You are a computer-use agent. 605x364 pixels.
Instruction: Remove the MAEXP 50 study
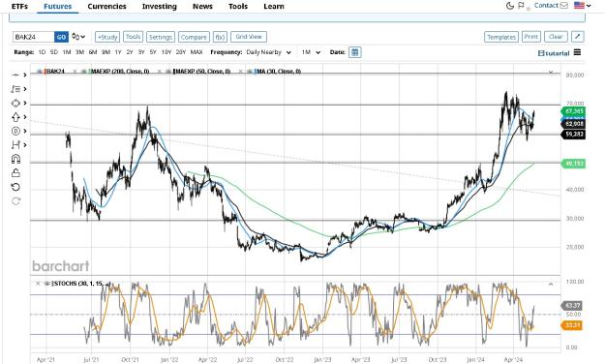[159, 72]
